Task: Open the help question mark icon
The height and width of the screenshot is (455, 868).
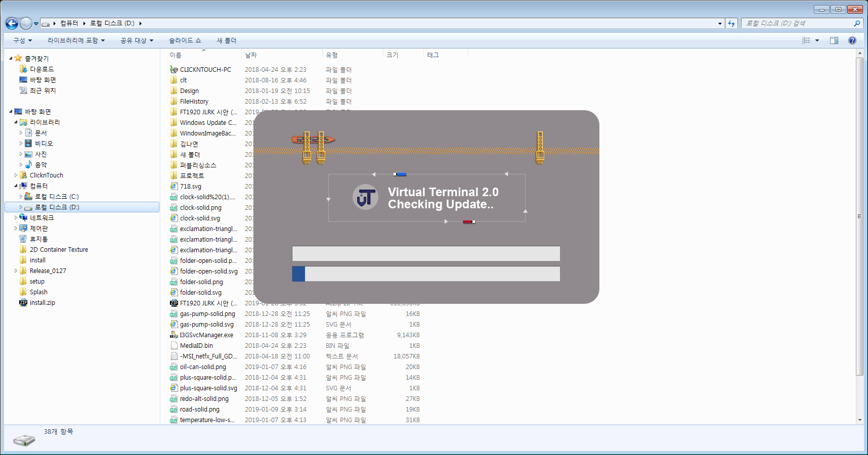Action: [852, 40]
